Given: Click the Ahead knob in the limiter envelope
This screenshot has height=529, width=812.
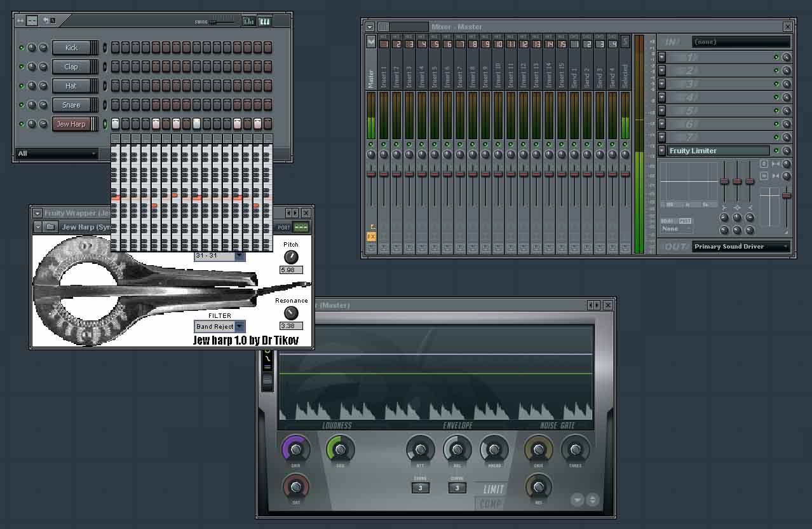Looking at the screenshot, I should click(x=494, y=450).
